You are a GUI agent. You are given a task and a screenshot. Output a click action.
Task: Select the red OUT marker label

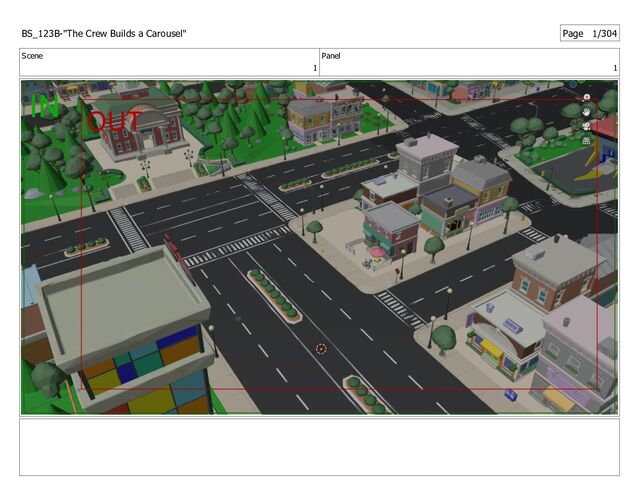(x=114, y=122)
